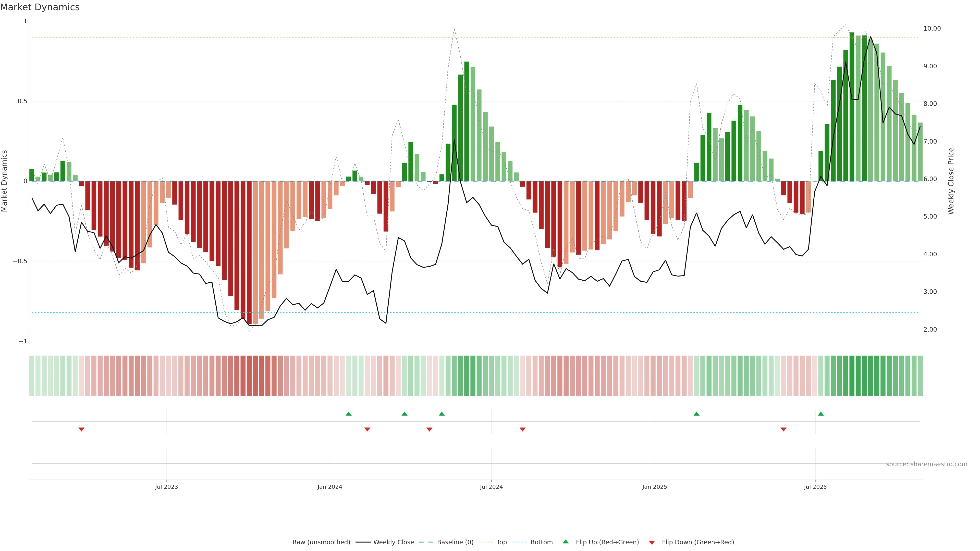Click flip-down marker after July 2024

point(522,429)
